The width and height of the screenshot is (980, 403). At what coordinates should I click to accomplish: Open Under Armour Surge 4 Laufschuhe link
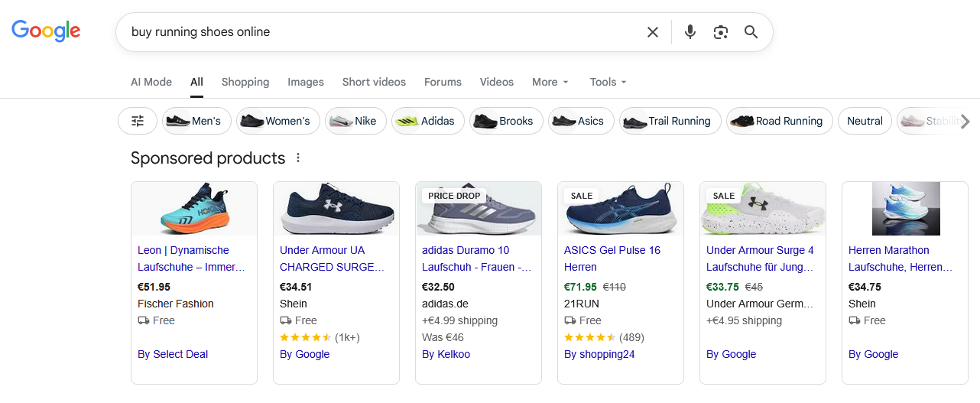(x=760, y=258)
